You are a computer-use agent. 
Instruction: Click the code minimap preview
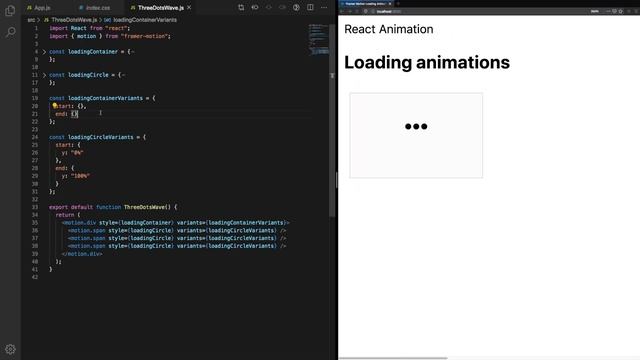318,39
